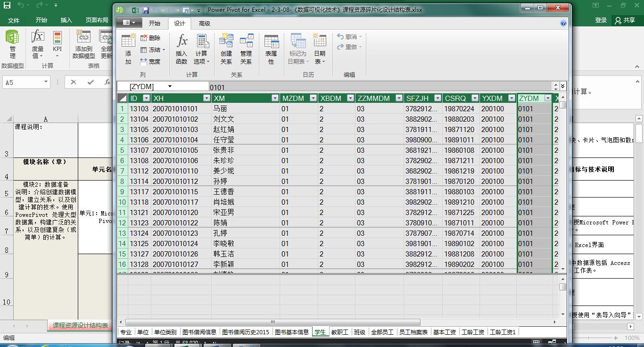Screen dimensions: 644x347
Task: Open filter dropdown on ZZMMDM column
Action: coord(399,98)
